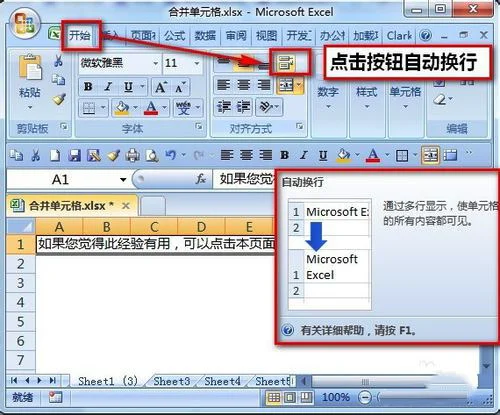
Task: Toggle Bold in the ribbon Font group
Action: pos(88,87)
